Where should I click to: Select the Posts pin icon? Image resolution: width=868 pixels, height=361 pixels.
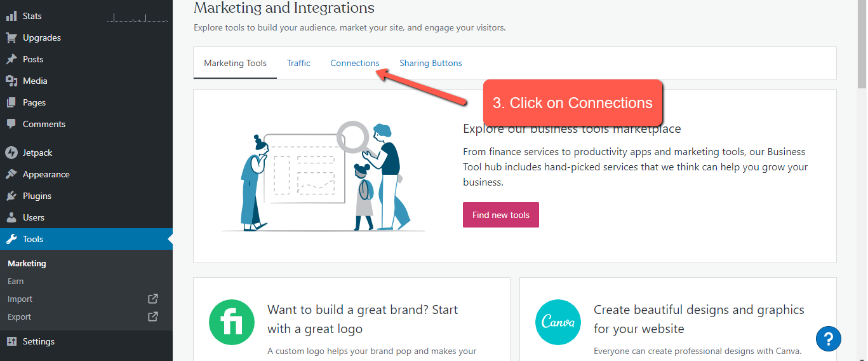(x=11, y=59)
